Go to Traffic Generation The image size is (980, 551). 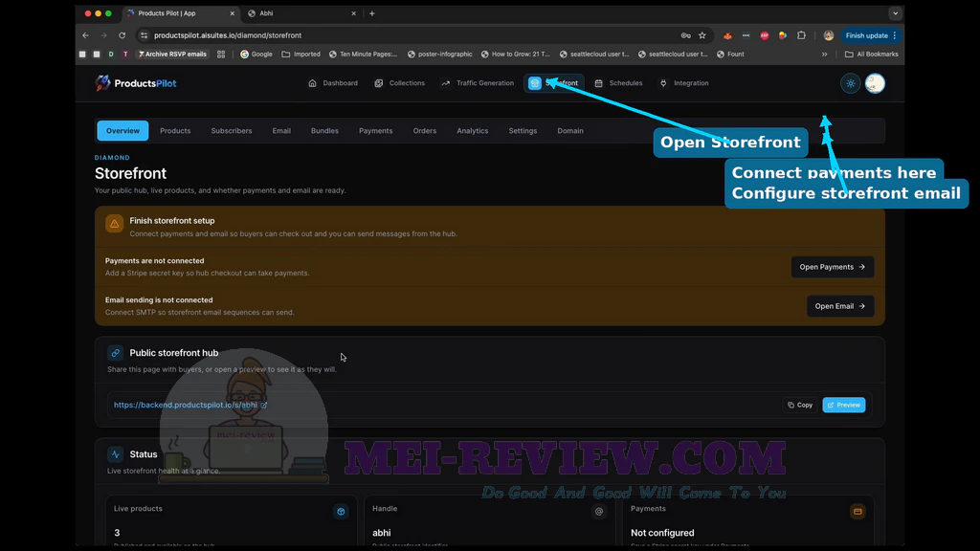point(478,83)
